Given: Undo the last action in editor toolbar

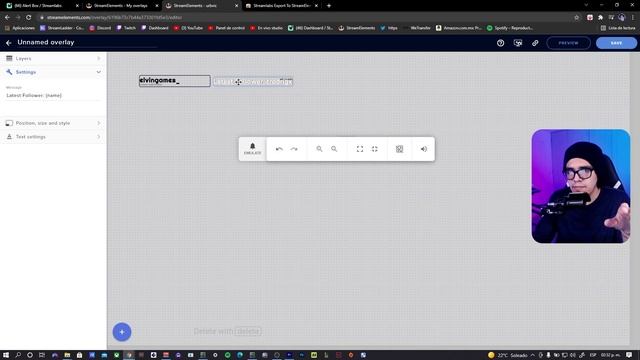Looking at the screenshot, I should (x=279, y=149).
